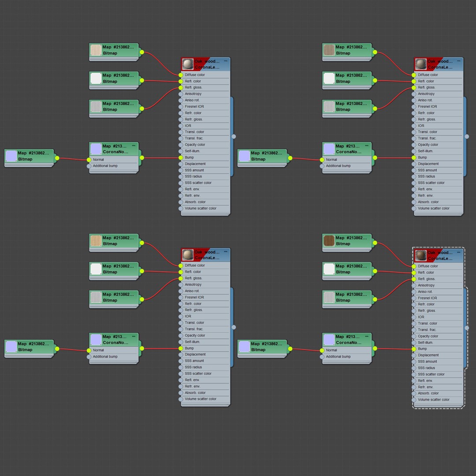The image size is (476, 476).
Task: Select the dark brown wood bitmap thumbnail
Action: pyautogui.click(x=329, y=241)
